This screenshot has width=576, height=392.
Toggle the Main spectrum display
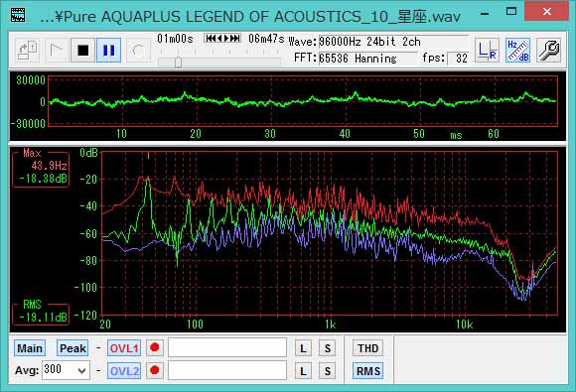pyautogui.click(x=30, y=348)
